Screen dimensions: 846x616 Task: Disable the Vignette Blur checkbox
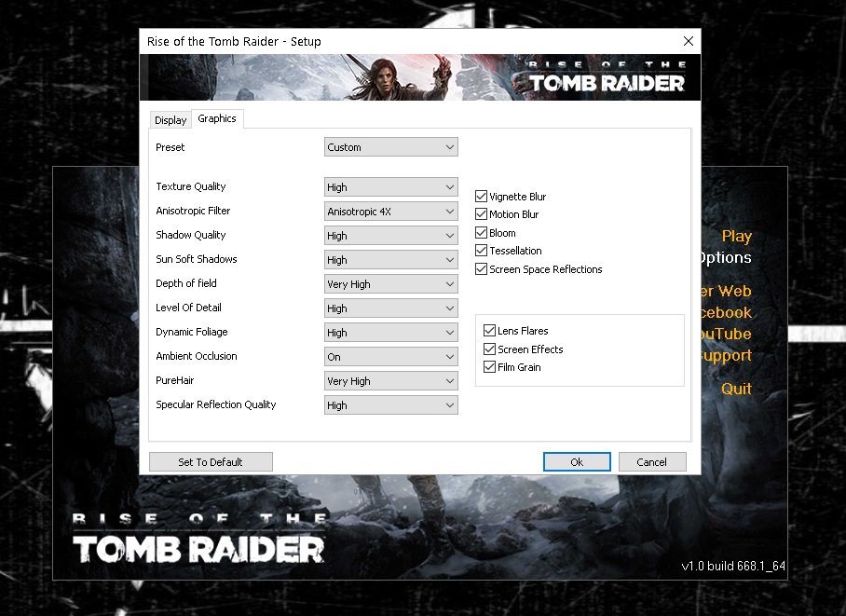click(x=482, y=196)
